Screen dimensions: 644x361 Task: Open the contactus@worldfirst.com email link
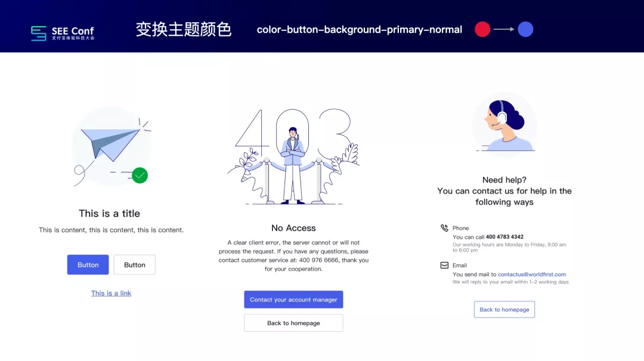(532, 274)
